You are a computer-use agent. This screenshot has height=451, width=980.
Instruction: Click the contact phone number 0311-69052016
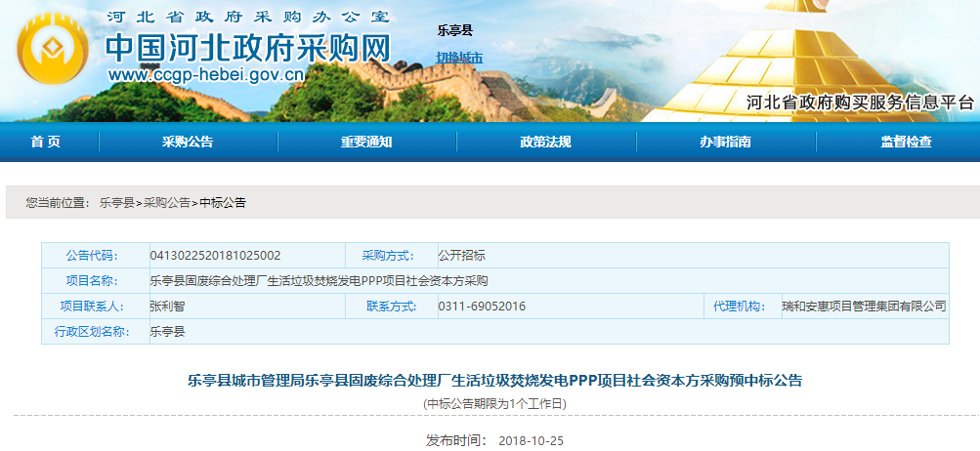click(482, 307)
